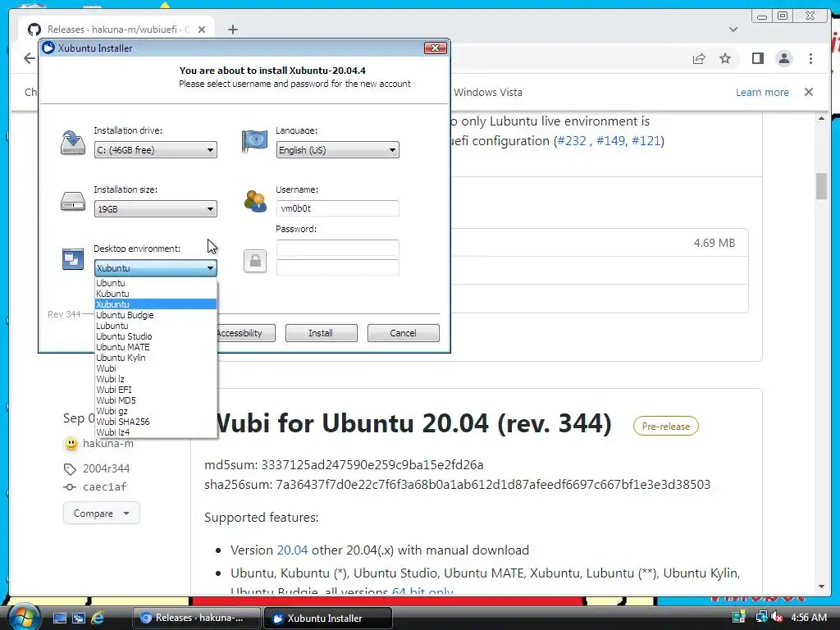Click the browser vertical scrollbar thumb
The height and width of the screenshot is (630, 840).
(821, 186)
